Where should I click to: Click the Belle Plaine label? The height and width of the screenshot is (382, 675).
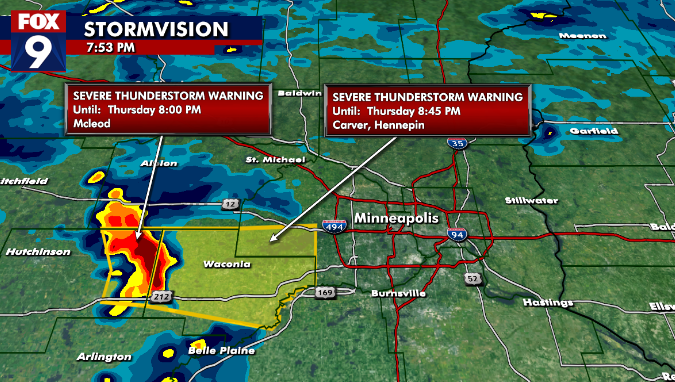pos(221,351)
